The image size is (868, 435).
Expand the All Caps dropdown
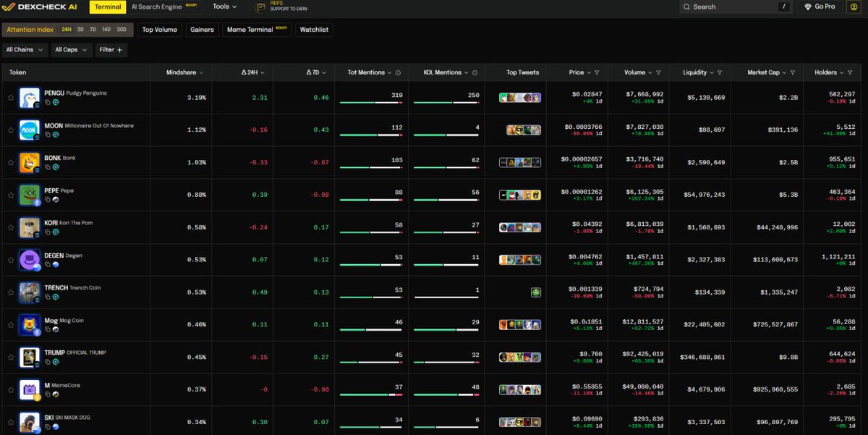(71, 50)
